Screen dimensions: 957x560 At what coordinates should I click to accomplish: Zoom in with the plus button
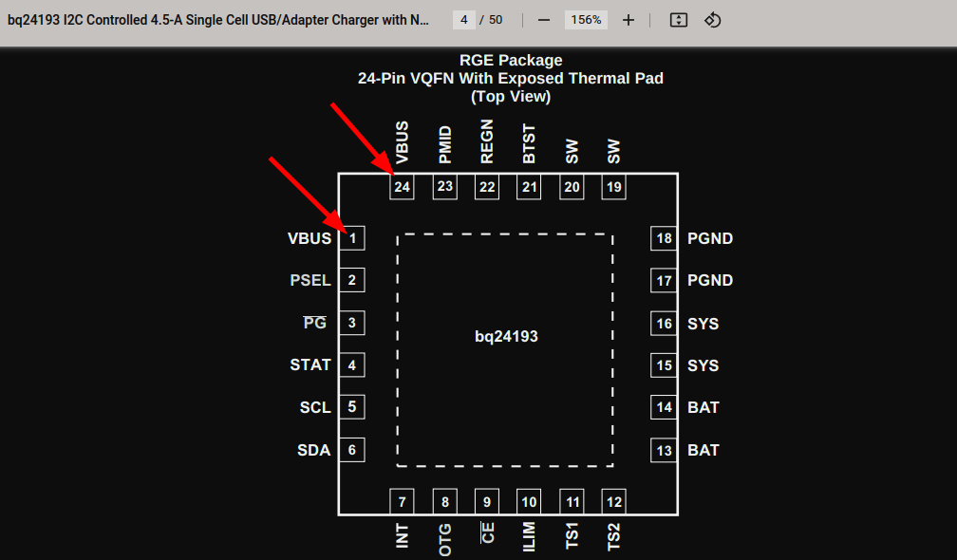click(x=629, y=20)
